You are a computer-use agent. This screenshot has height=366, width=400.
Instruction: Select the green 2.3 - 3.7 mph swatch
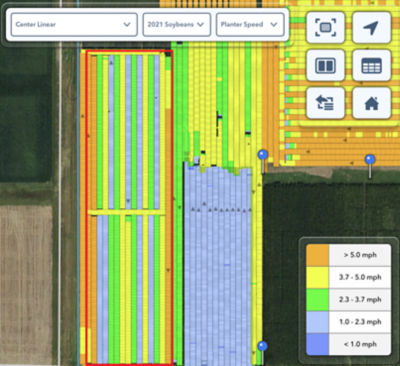click(x=317, y=300)
